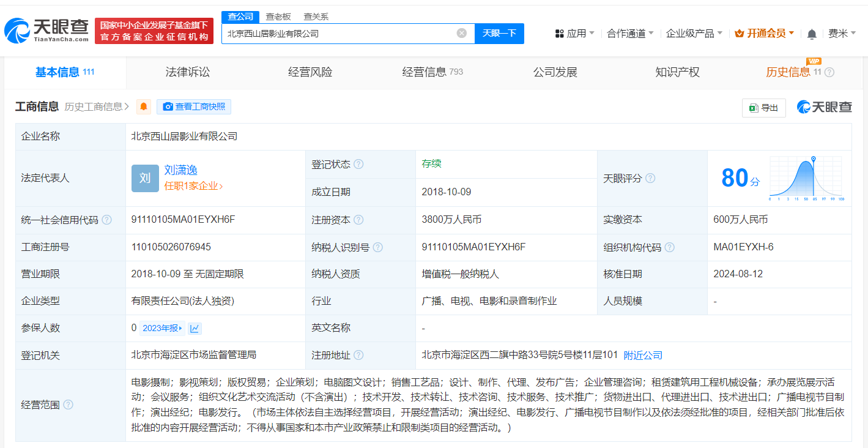Click the orange bell icon beside 工商信息
This screenshot has width=868, height=448.
143,106
